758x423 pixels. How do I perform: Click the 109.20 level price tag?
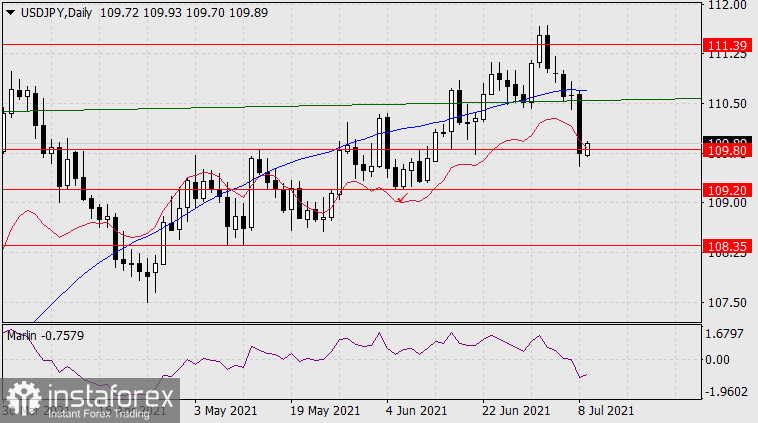coord(723,189)
